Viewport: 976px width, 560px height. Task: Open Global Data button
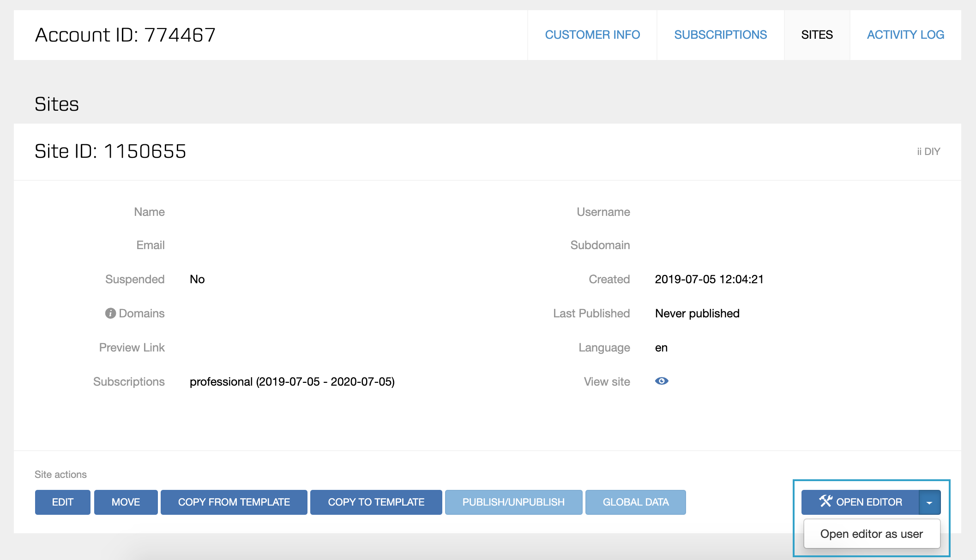(x=636, y=502)
